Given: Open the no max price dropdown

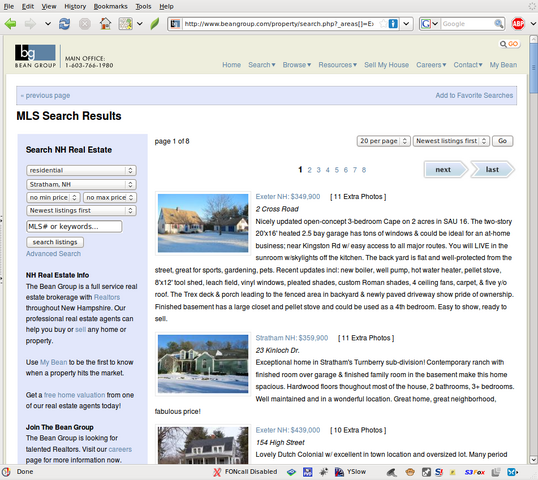Looking at the screenshot, I should point(110,198).
